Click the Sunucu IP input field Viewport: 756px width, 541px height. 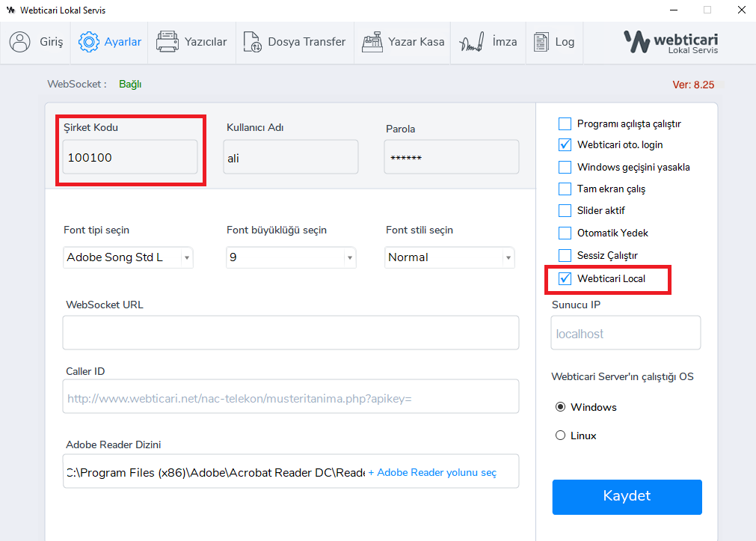[x=625, y=334]
